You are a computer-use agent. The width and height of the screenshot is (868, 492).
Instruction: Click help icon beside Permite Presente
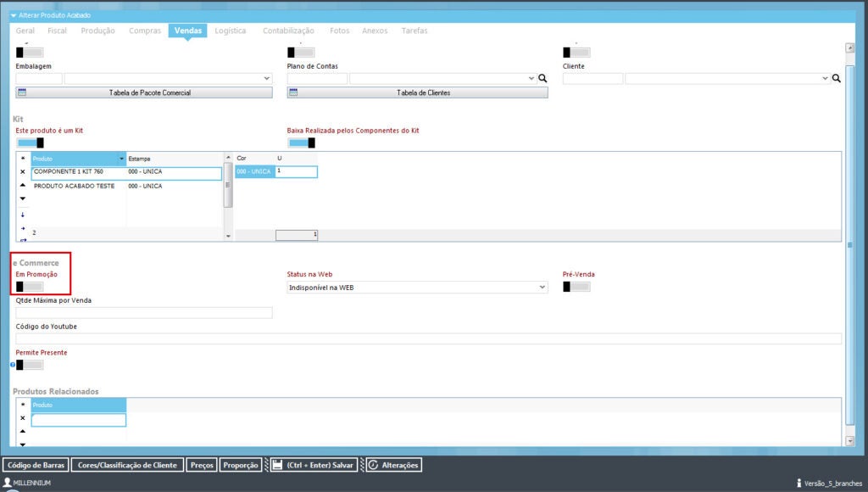coord(14,365)
